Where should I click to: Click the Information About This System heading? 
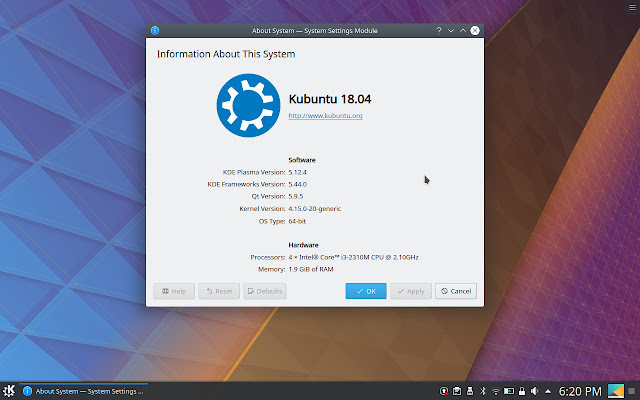[x=226, y=54]
